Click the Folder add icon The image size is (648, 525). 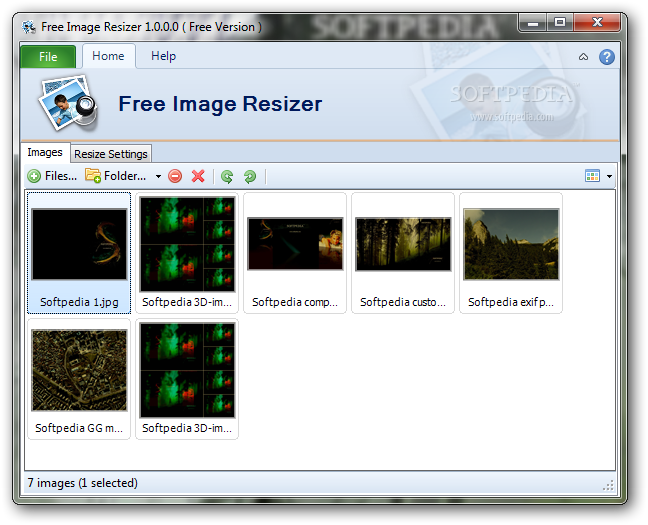coord(93,175)
